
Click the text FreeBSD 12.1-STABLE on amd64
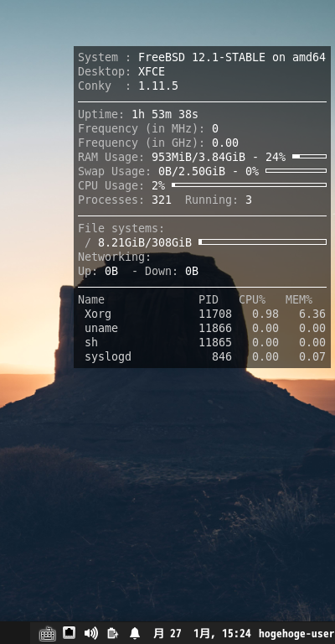[232, 58]
